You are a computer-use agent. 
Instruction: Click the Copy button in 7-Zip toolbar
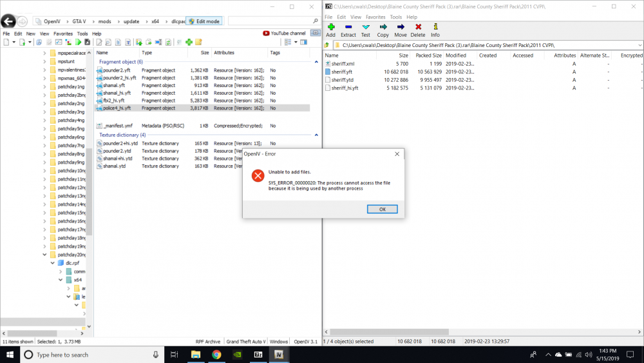(x=383, y=30)
